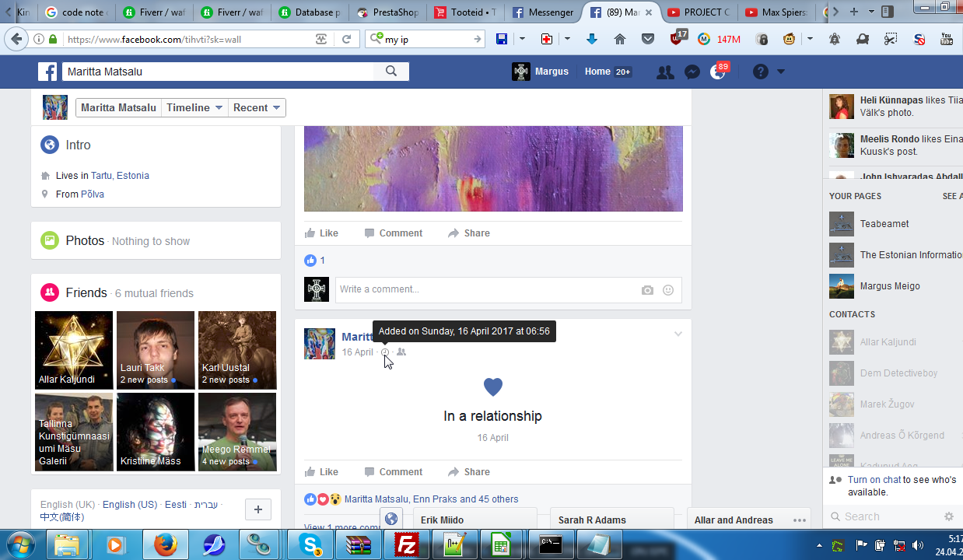Open the save icon dropdown arrow
Screen dimensions: 963x560
point(522,39)
